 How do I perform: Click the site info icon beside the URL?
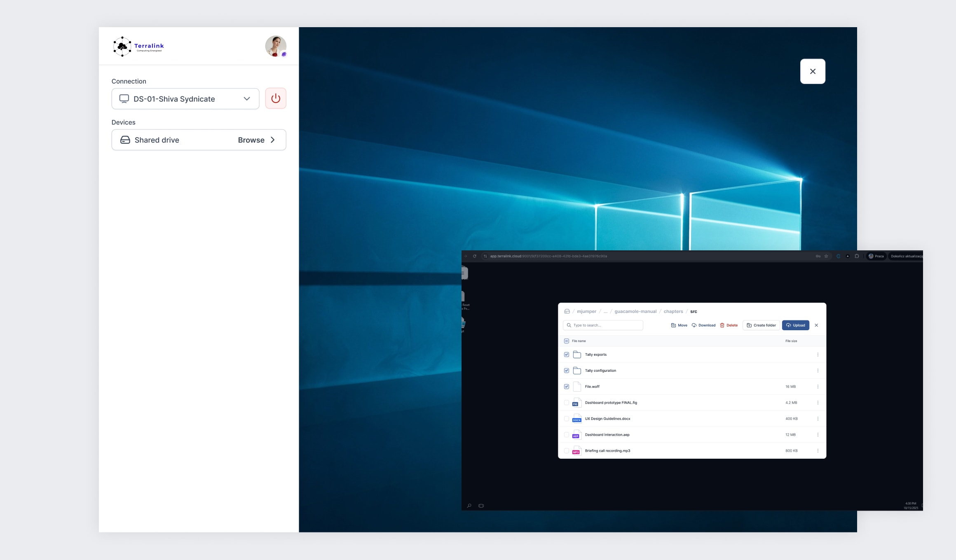click(x=485, y=256)
